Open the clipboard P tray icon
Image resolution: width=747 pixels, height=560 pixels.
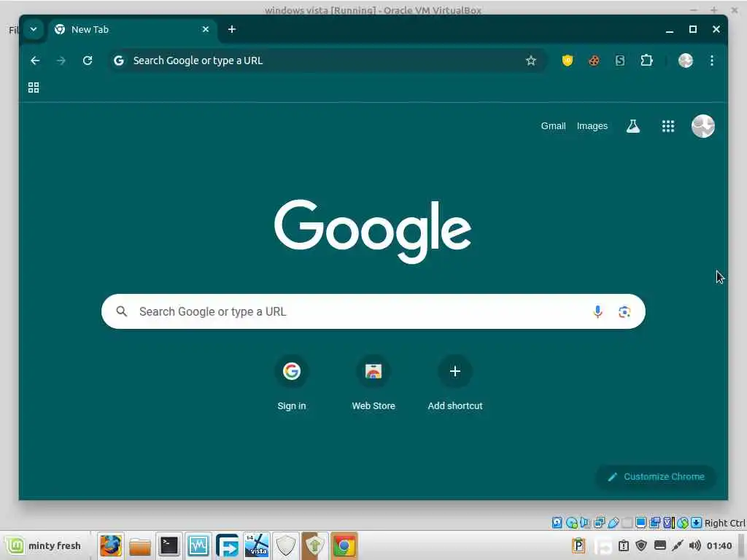point(578,545)
